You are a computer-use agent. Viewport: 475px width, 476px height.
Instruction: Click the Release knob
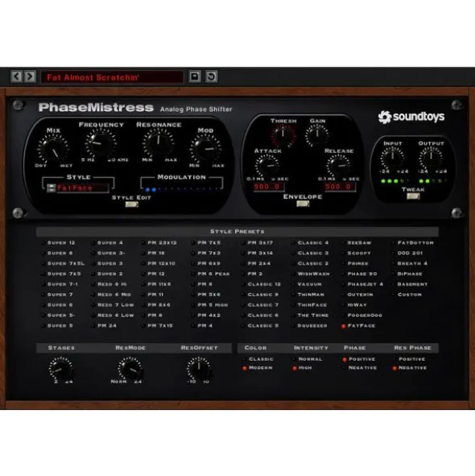[338, 166]
